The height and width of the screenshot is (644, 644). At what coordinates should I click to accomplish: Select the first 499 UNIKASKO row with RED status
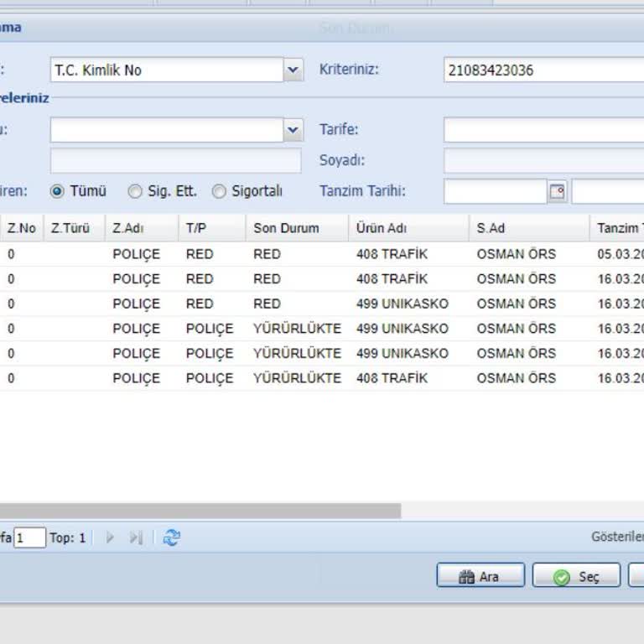[x=402, y=304]
